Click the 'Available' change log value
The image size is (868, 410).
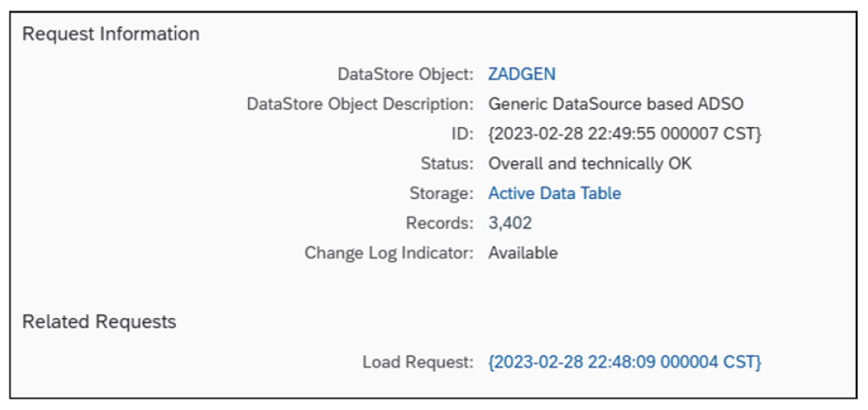(x=523, y=253)
